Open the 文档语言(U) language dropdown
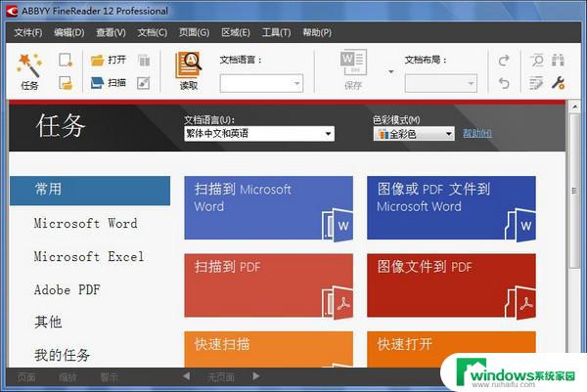 click(259, 134)
